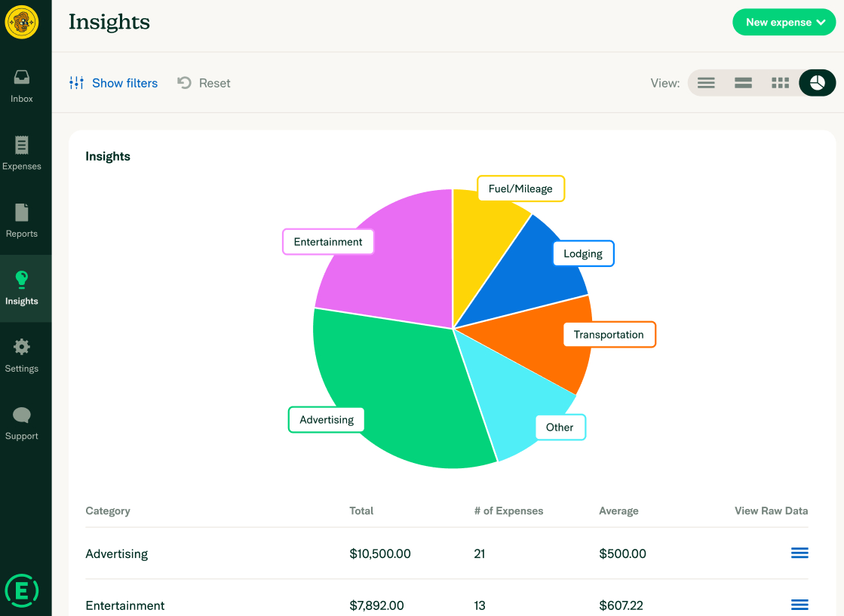844x616 pixels.
Task: Click the Expensify logo at sidebar bottom
Action: pos(22,590)
